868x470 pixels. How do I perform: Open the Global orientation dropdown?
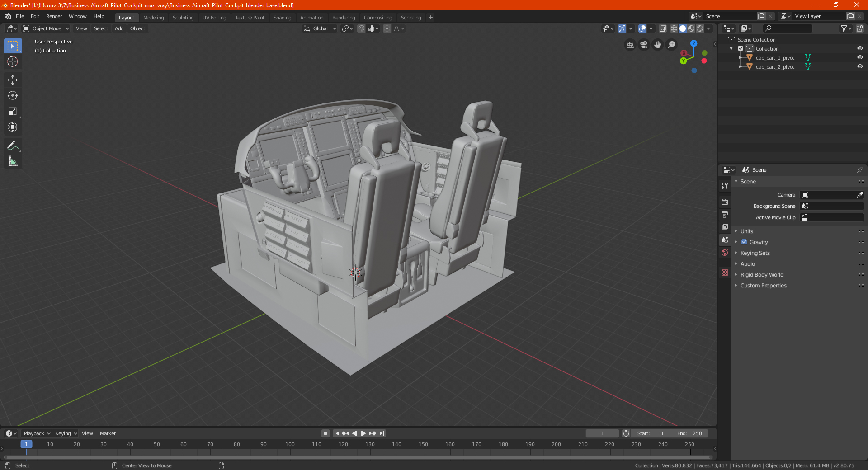click(x=320, y=28)
